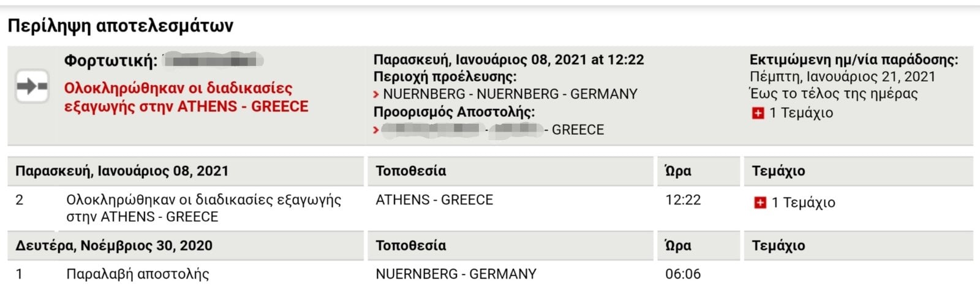Expand the red plus beside 1 Τεμάχιο in summary

pyautogui.click(x=758, y=113)
